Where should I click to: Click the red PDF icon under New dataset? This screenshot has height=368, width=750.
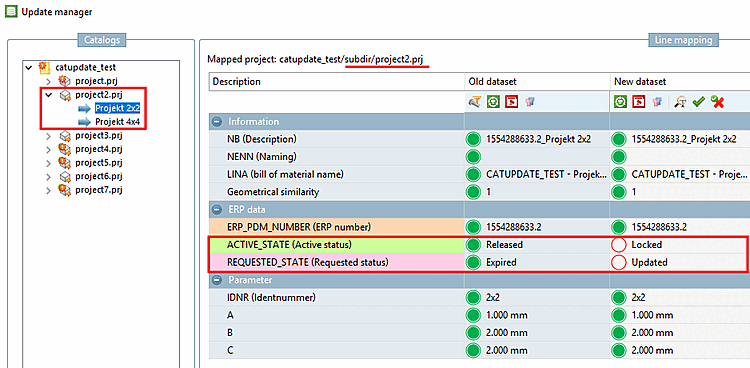coord(639,101)
